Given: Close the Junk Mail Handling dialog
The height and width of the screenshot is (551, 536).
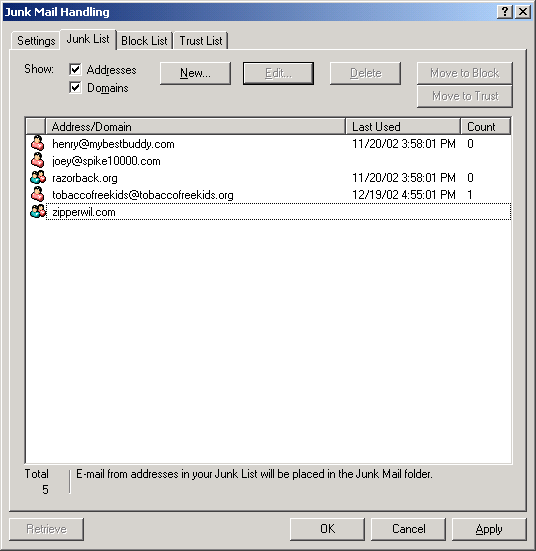Looking at the screenshot, I should click(x=523, y=12).
